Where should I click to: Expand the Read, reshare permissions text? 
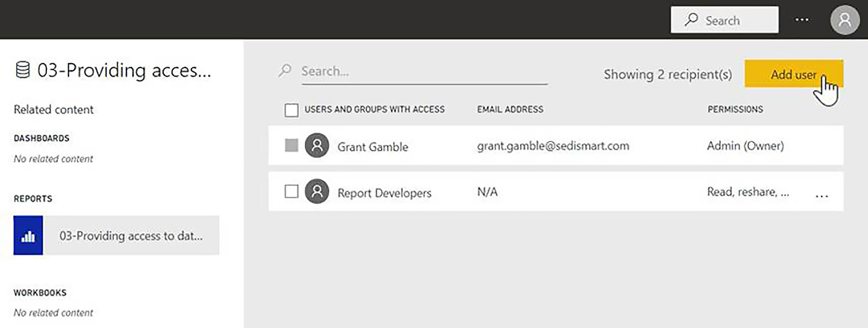(x=747, y=192)
